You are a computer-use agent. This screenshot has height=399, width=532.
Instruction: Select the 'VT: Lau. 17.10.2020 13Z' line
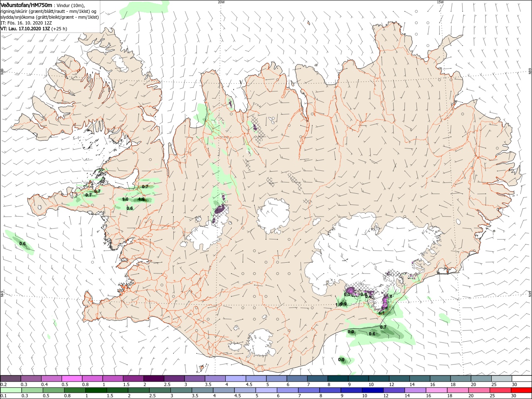[25, 29]
